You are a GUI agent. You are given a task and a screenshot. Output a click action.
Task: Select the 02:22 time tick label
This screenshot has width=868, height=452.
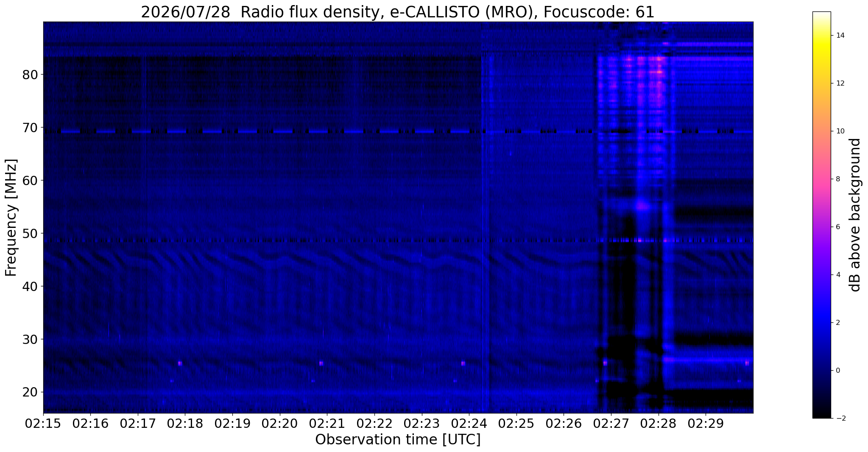(x=374, y=423)
